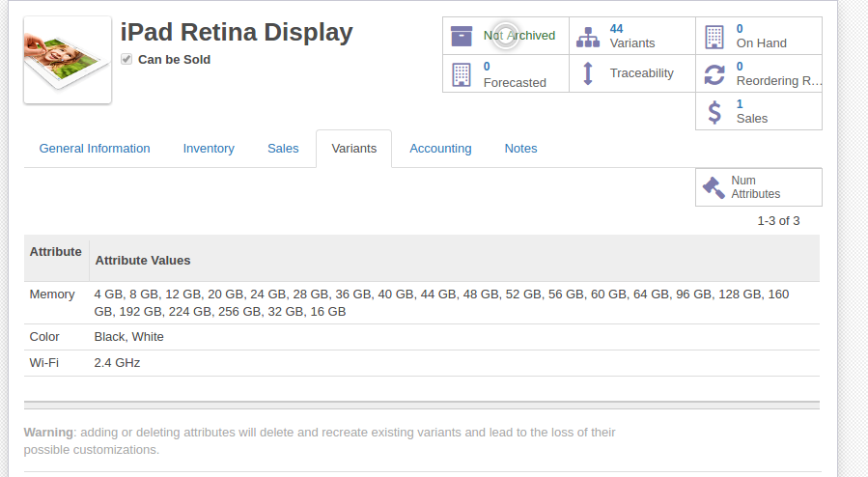Click the Traceability up-down arrow icon
This screenshot has width=868, height=477.
point(588,73)
